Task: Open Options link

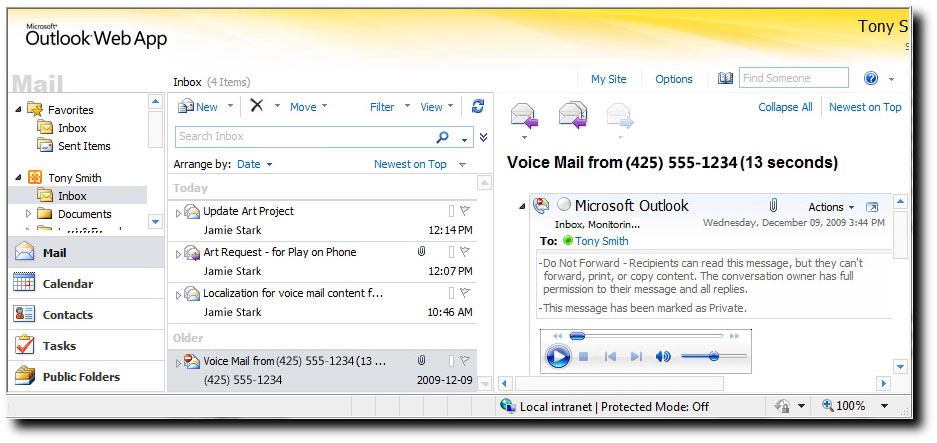Action: 673,79
